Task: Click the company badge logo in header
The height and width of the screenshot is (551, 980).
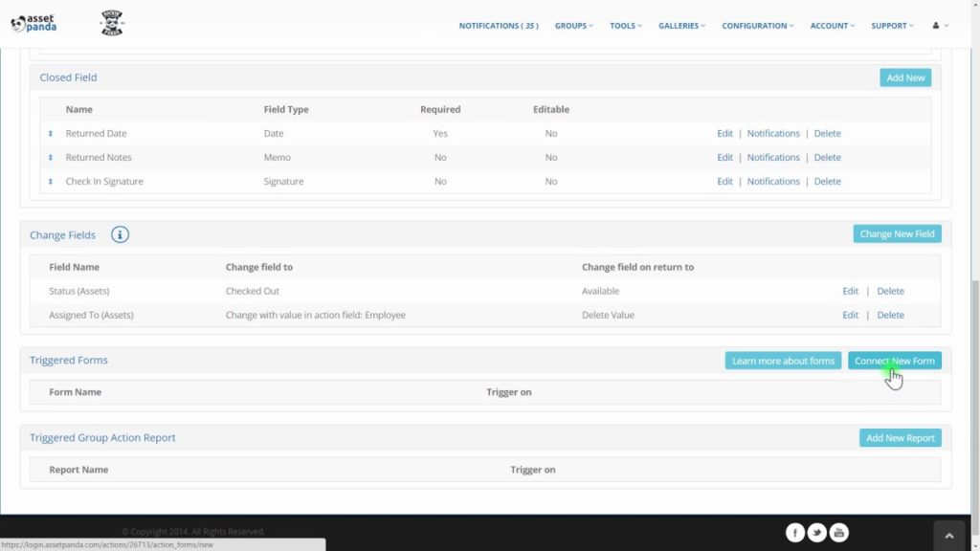Action: coord(112,23)
